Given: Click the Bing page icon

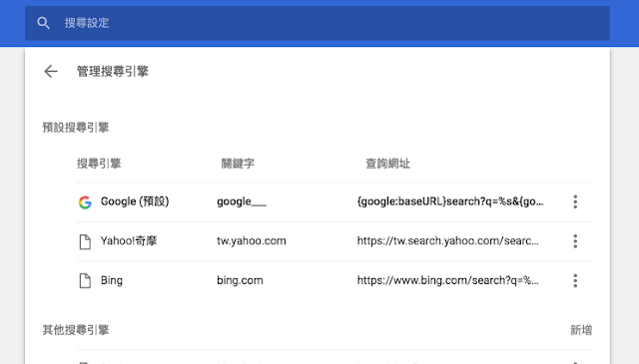Looking at the screenshot, I should 85,280.
